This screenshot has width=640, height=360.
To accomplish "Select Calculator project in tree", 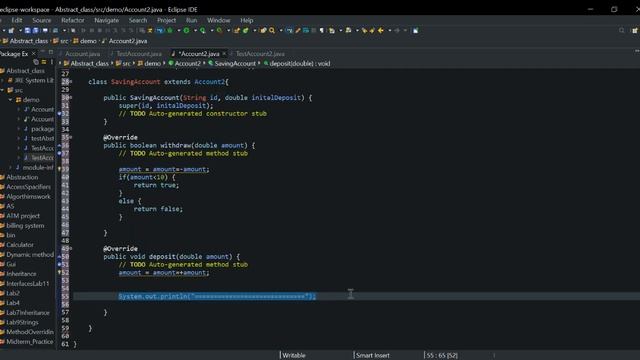I will [x=20, y=245].
